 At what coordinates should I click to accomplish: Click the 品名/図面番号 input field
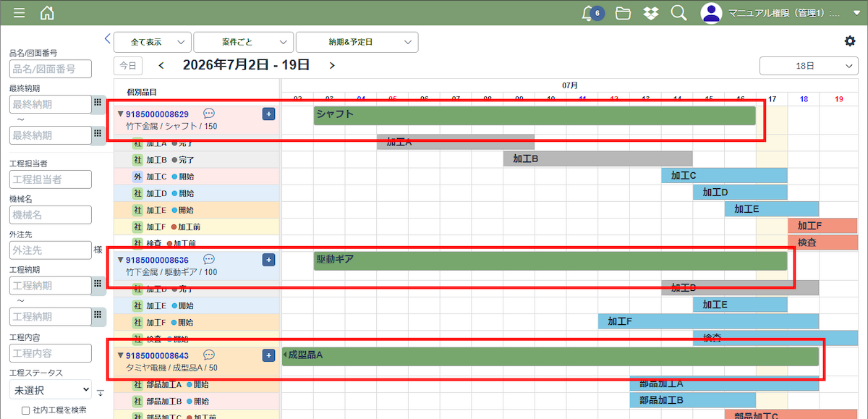[51, 69]
